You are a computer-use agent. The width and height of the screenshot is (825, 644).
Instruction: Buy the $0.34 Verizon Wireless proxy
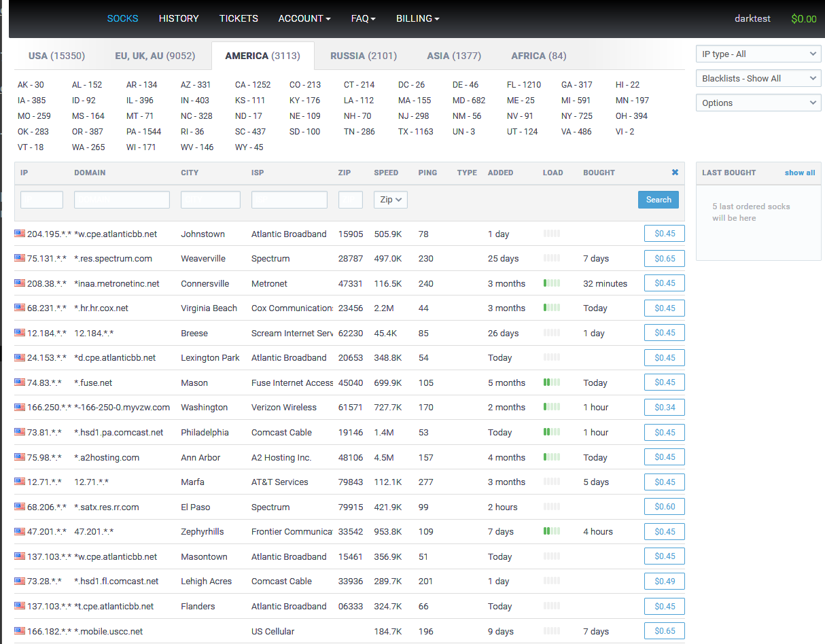pos(664,407)
